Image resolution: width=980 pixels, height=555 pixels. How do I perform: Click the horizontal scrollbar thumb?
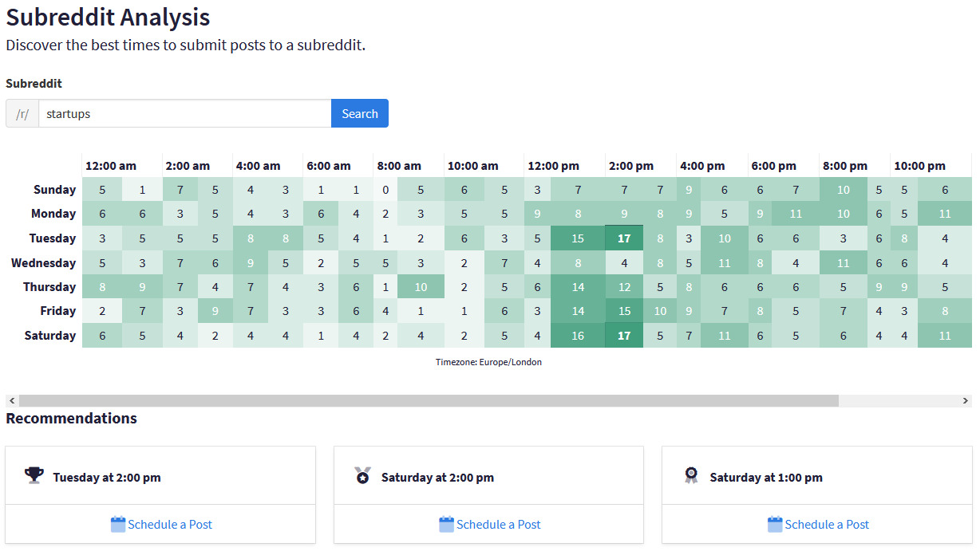429,400
